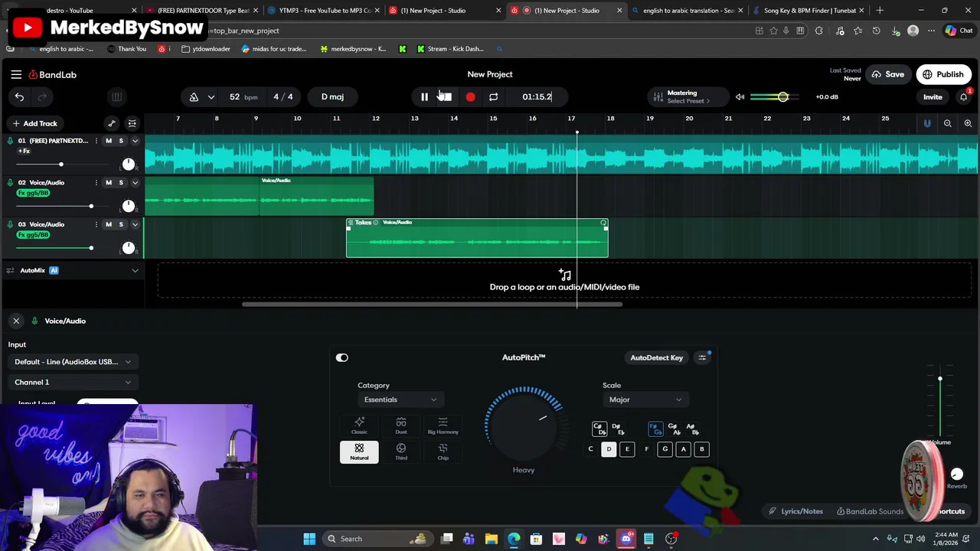The height and width of the screenshot is (551, 980).
Task: Toggle AutoPitch on/off switch
Action: tap(341, 357)
